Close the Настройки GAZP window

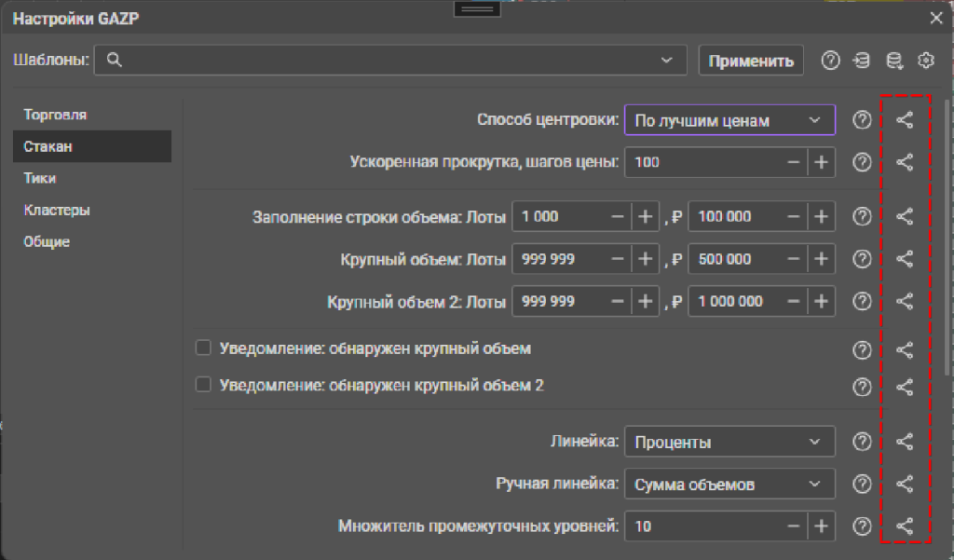936,18
